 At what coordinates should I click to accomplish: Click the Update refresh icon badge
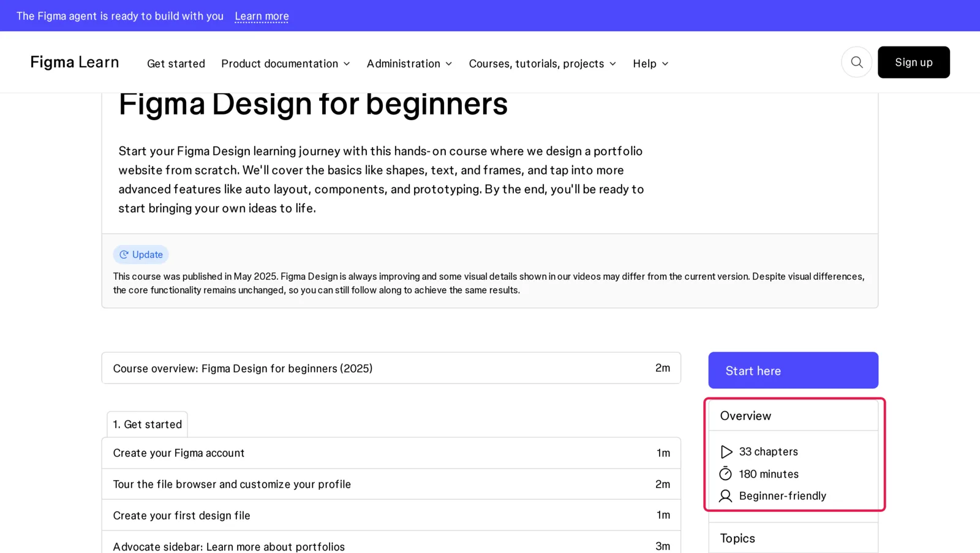point(141,254)
